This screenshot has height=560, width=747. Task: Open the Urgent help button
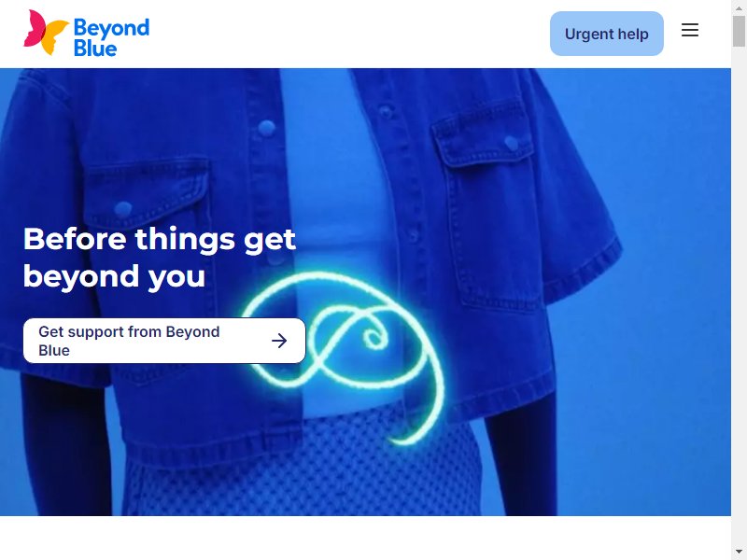point(606,34)
